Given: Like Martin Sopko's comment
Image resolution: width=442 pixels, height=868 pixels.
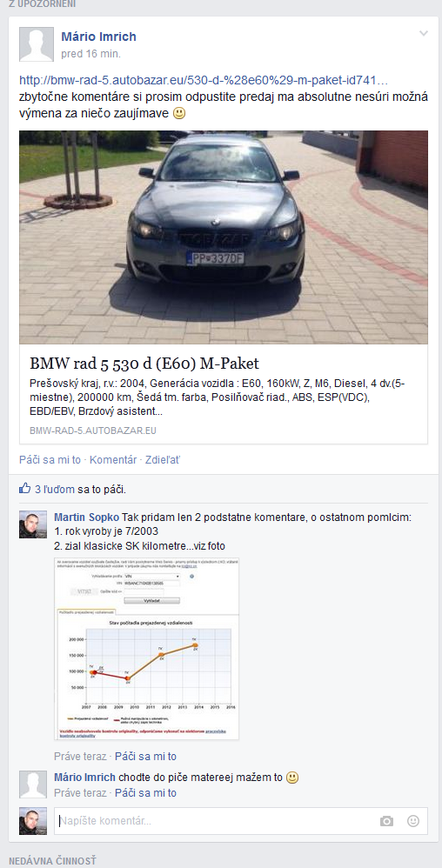Looking at the screenshot, I should [x=145, y=756].
